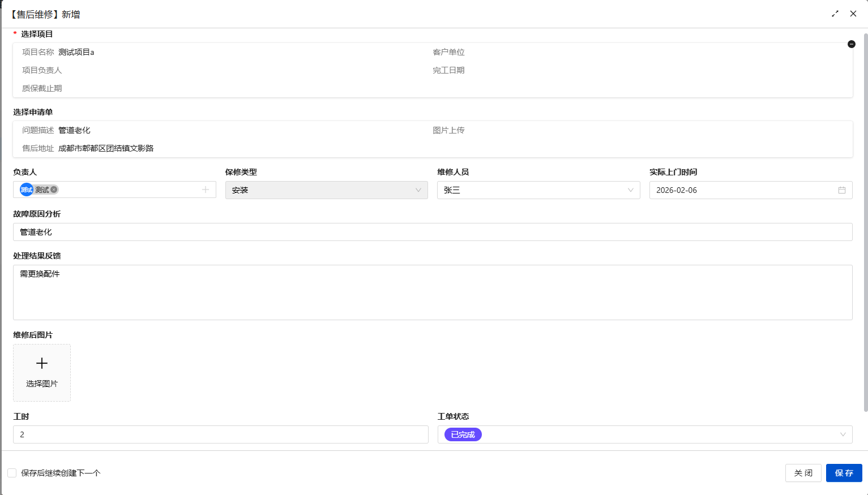Close the 售后维修 新增 dialog
The image size is (868, 495).
point(853,14)
